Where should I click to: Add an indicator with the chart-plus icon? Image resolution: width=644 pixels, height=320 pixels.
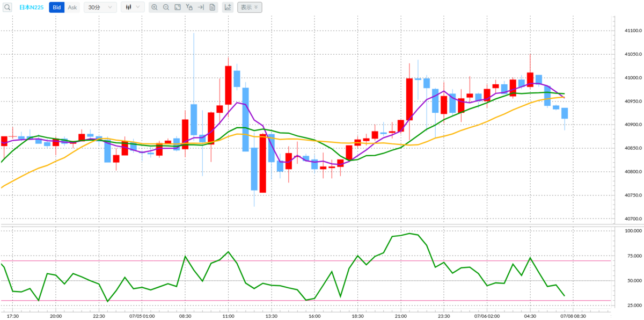point(228,7)
